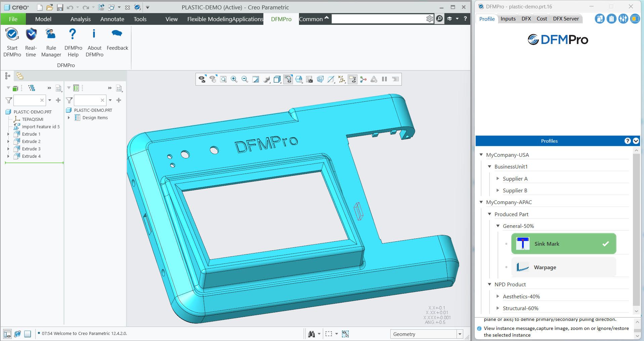The height and width of the screenshot is (341, 644).
Task: Click the Windows switch icon in quick access toolbar
Action: tap(111, 7)
